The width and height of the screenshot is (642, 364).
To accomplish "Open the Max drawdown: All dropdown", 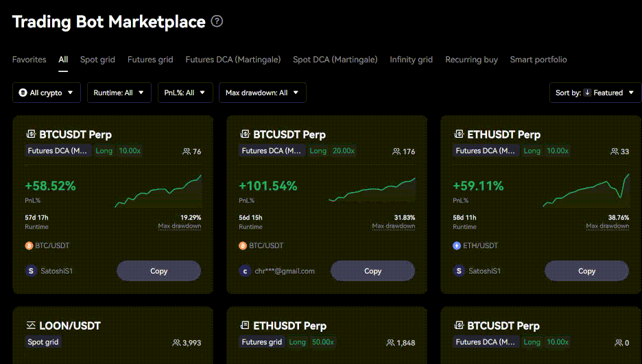I will pyautogui.click(x=263, y=93).
